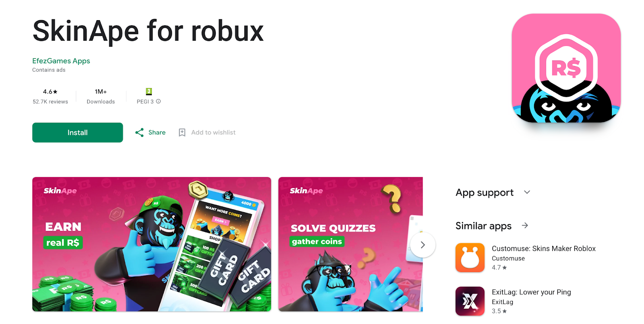Click the green PEGI 3 rating badge

tap(149, 91)
